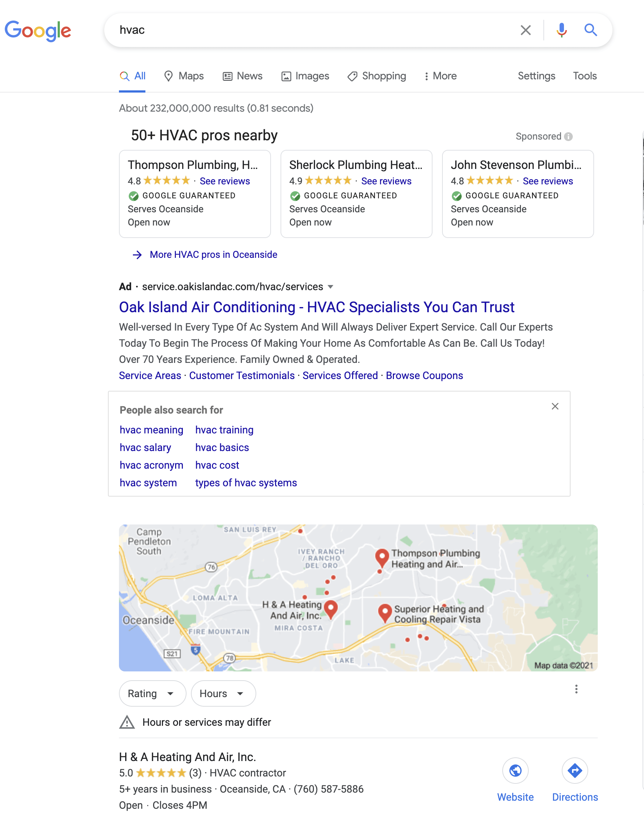Open the More search categories menu
644x822 pixels.
pos(440,76)
